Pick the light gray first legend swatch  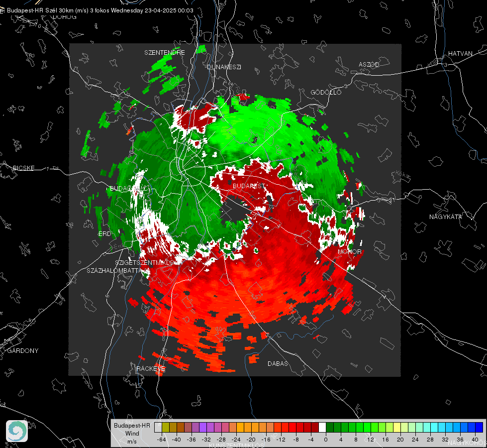click(x=158, y=428)
